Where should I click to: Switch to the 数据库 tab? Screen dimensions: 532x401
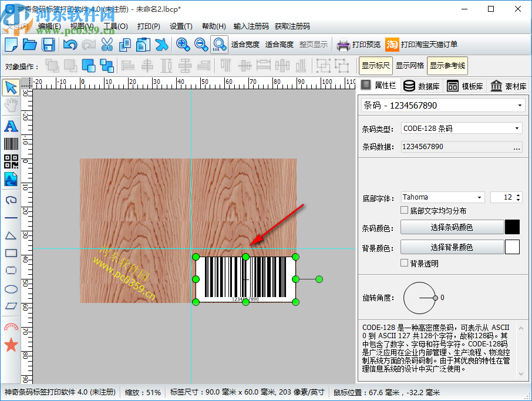click(422, 86)
